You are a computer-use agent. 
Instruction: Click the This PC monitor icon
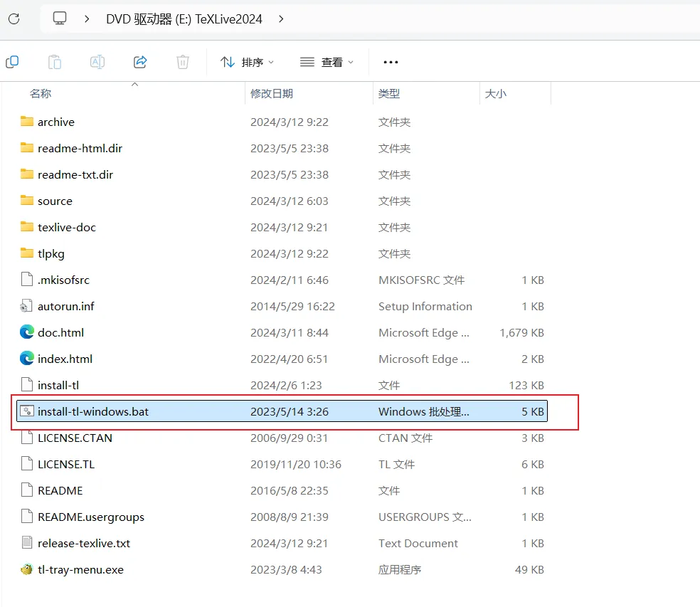(x=59, y=19)
